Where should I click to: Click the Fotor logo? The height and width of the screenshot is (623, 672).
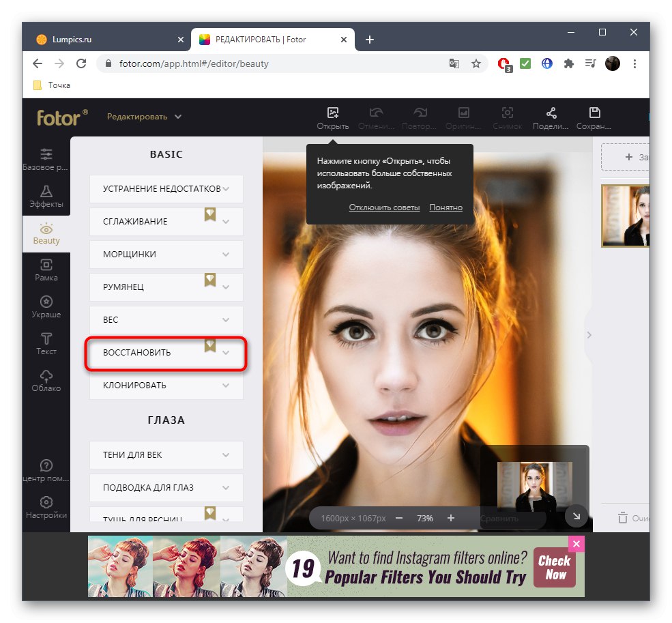[x=62, y=117]
